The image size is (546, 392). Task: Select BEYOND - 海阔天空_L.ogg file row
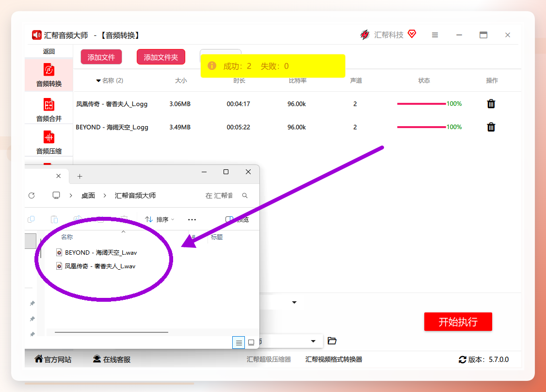coord(297,127)
